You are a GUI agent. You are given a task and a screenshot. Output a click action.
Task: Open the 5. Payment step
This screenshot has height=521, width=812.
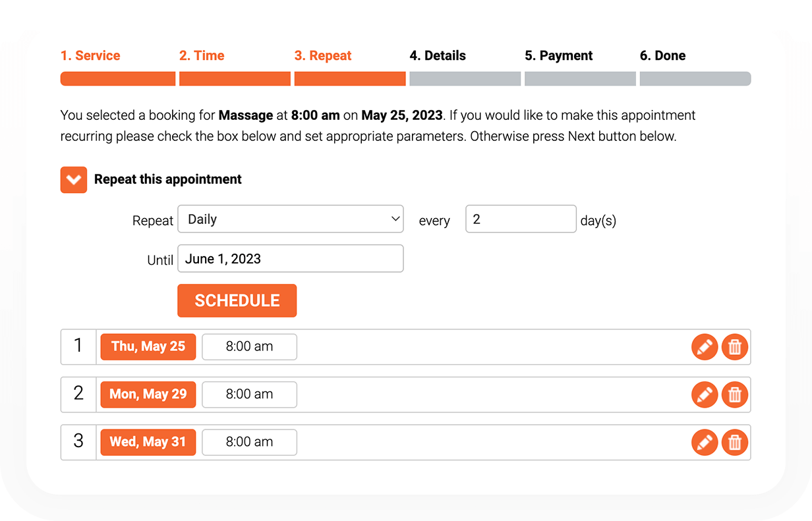click(559, 56)
